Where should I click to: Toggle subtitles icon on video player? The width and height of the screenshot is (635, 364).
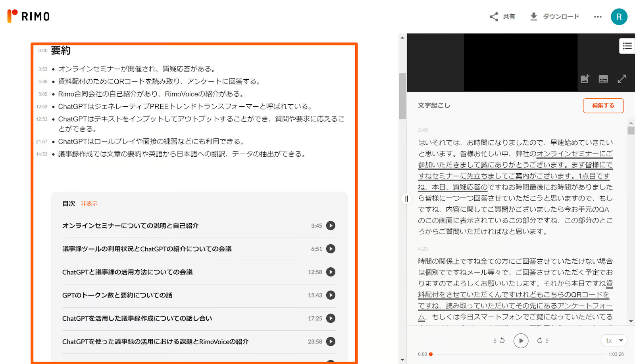[x=603, y=79]
